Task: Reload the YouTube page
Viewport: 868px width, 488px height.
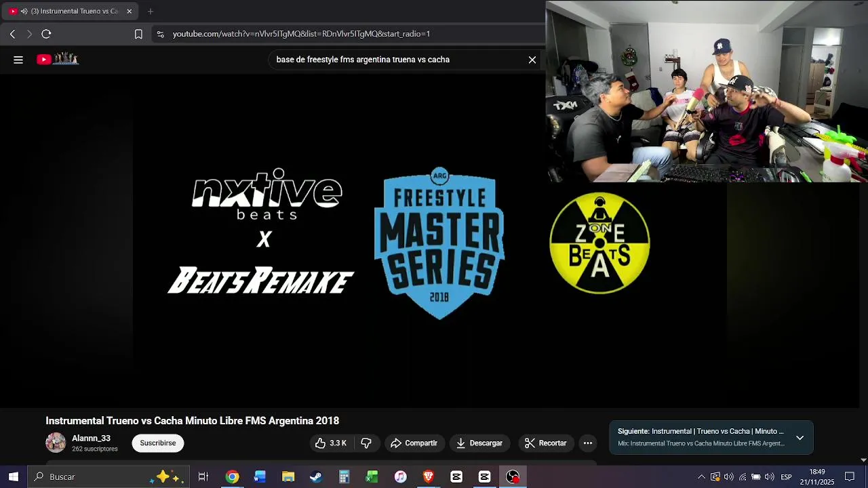Action: coord(46,34)
